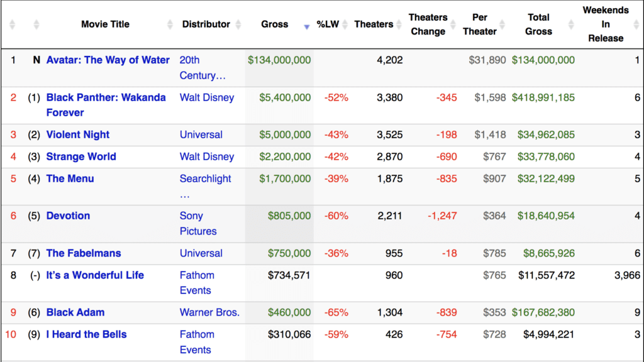Select the $11,557,472 total gross value
Viewport: 644px width, 362px height.
pos(547,275)
